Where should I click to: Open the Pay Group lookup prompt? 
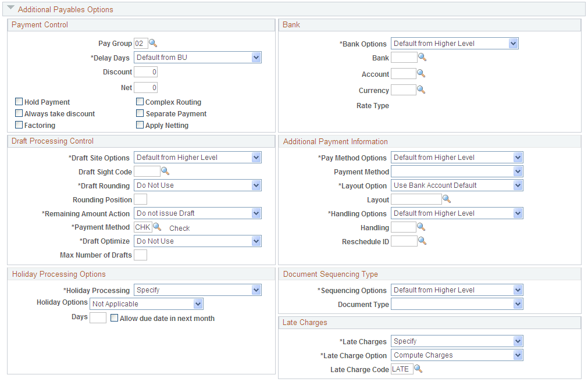[153, 43]
